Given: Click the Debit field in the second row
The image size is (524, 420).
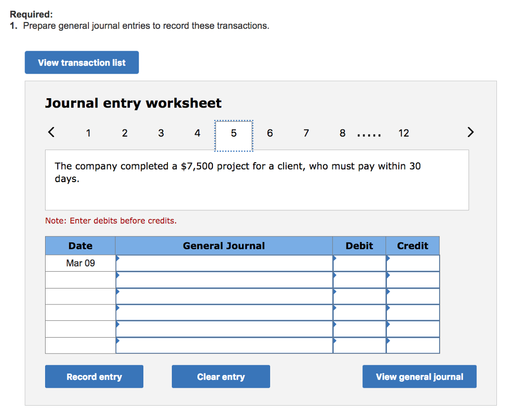Looking at the screenshot, I should [360, 280].
